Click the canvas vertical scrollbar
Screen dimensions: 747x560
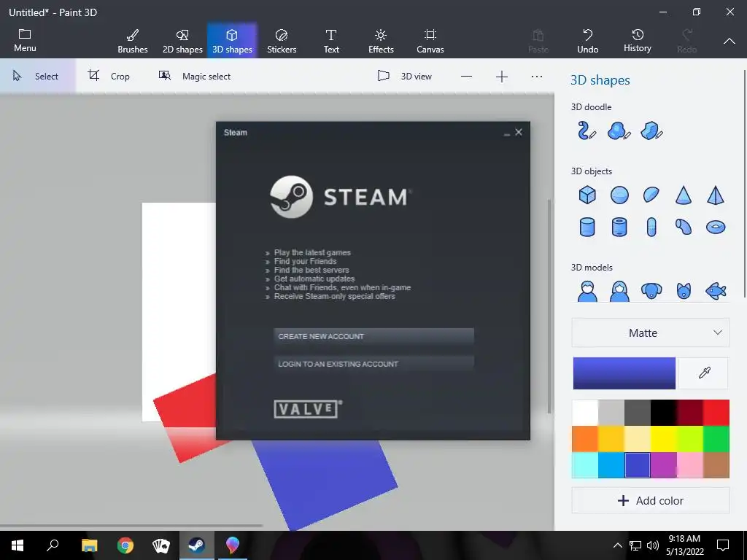click(549, 306)
